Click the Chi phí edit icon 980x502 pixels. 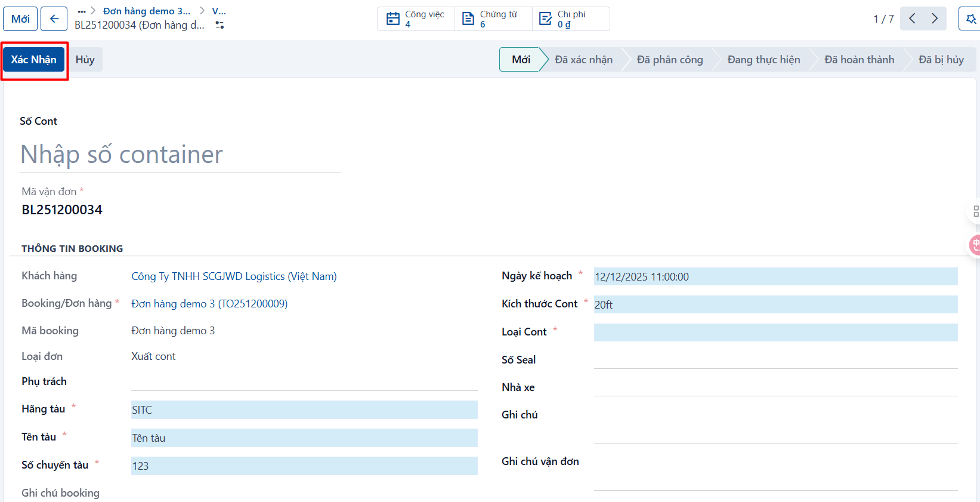tap(545, 19)
